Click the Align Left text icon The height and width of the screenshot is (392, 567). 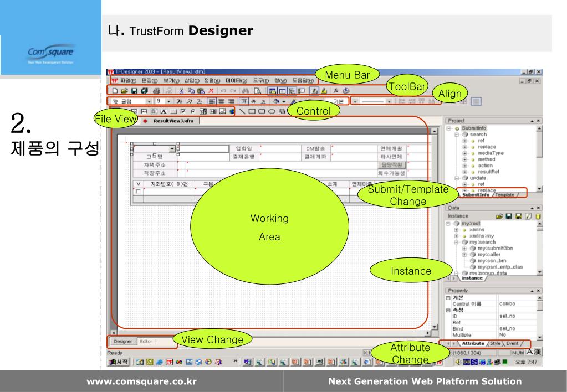(212, 101)
